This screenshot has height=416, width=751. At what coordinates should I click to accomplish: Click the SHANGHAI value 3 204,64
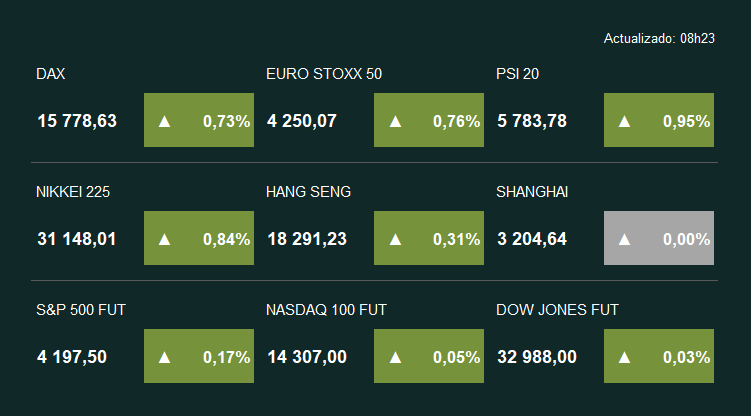point(532,239)
